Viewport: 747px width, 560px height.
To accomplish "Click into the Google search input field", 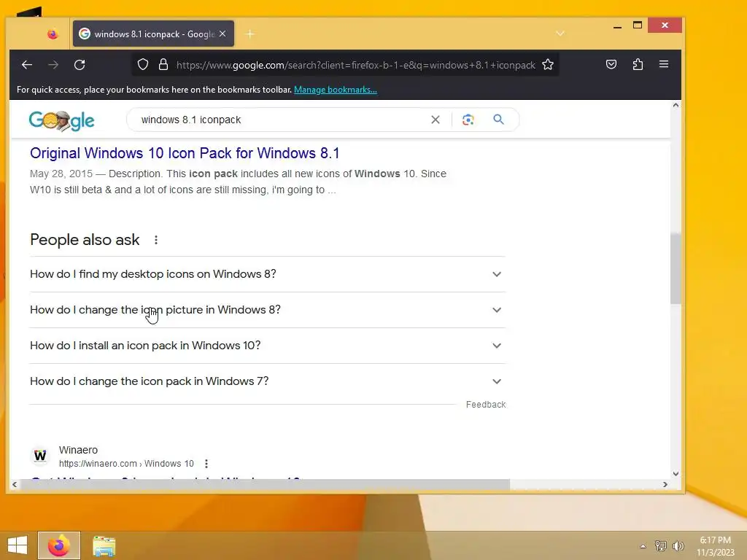I will tap(281, 120).
